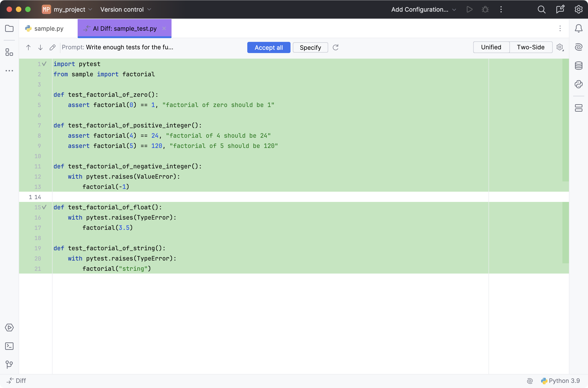Go to next difference arrow down
Image resolution: width=588 pixels, height=388 pixels.
pyautogui.click(x=40, y=47)
